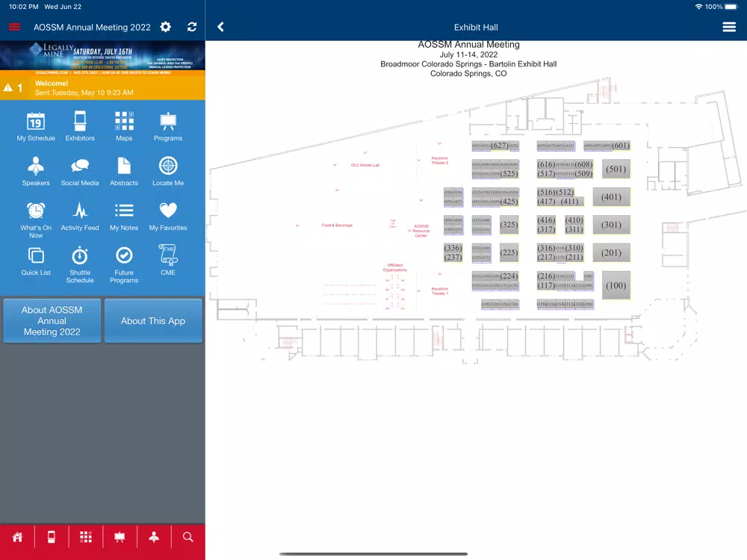The width and height of the screenshot is (747, 560).
Task: Open the Programs icon
Action: coord(168,122)
